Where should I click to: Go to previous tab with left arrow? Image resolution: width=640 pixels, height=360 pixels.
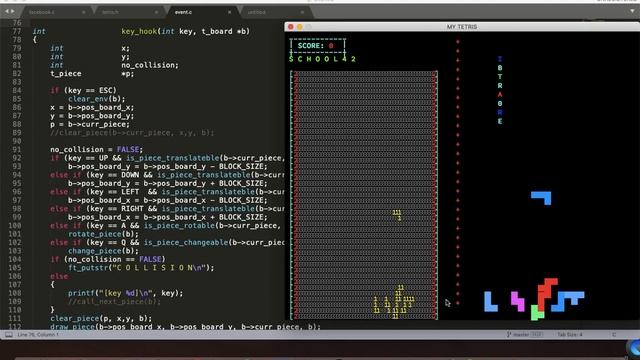7,12
